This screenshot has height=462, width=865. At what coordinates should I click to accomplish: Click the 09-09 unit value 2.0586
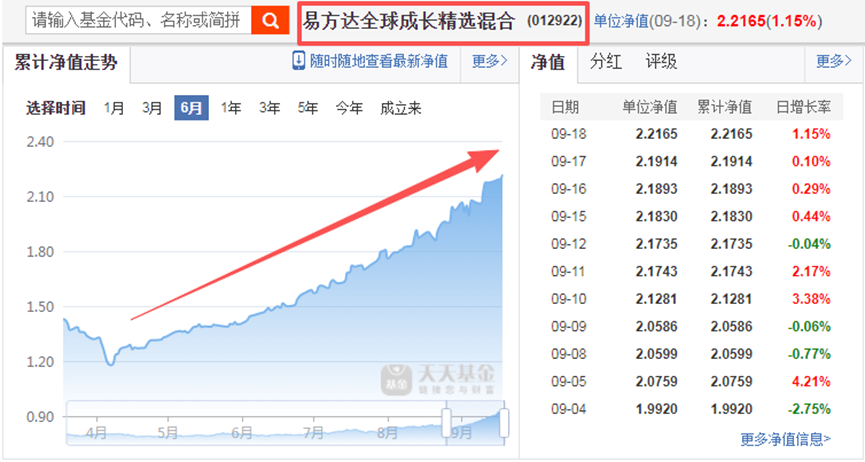[x=656, y=327]
